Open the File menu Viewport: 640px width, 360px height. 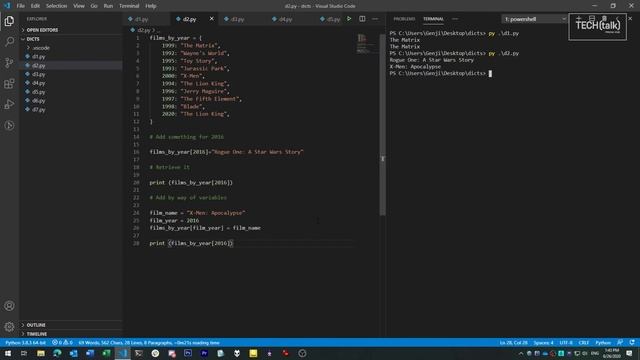(20, 6)
